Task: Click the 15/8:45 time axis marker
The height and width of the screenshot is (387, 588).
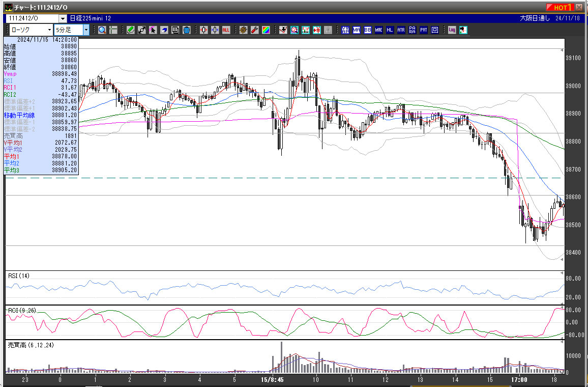Action: (x=272, y=380)
